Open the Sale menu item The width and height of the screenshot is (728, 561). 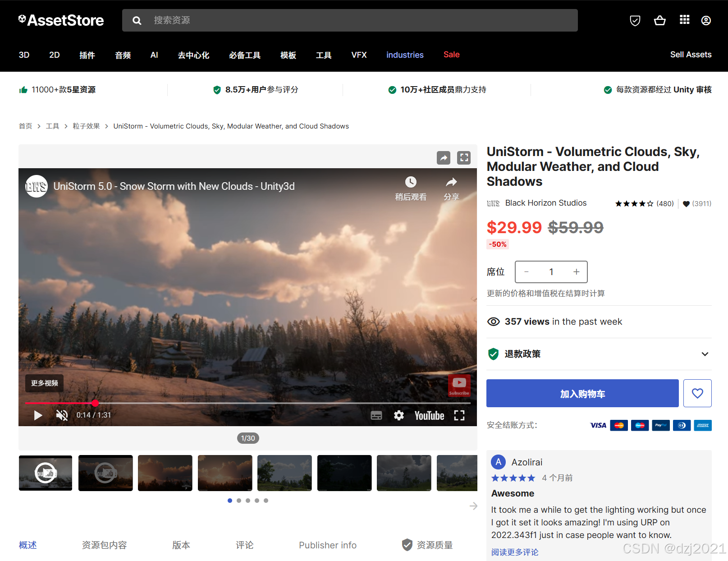451,55
